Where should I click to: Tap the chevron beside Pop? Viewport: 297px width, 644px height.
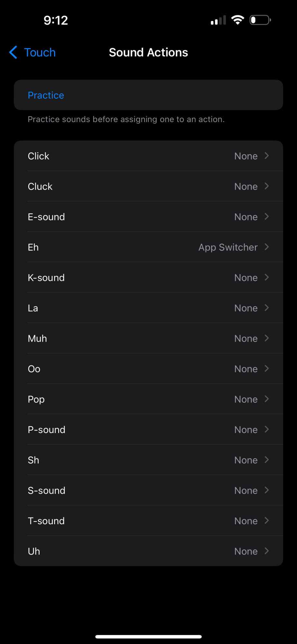pos(266,399)
